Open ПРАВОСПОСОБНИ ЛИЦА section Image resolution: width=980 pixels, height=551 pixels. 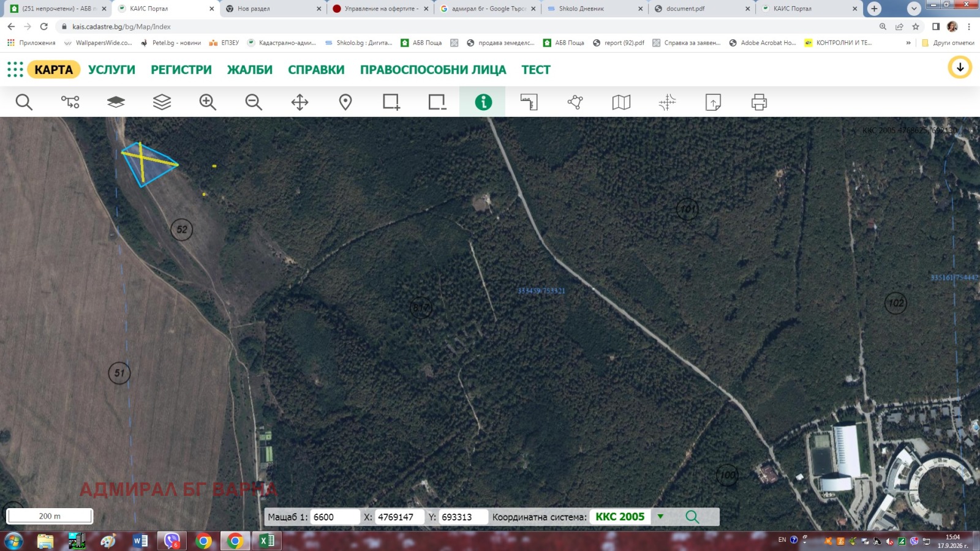[433, 69]
